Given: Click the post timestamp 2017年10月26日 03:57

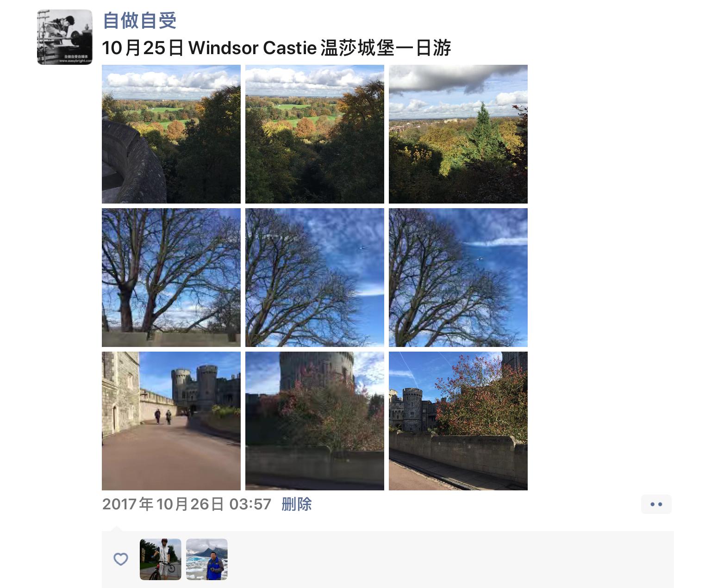Looking at the screenshot, I should coord(187,504).
